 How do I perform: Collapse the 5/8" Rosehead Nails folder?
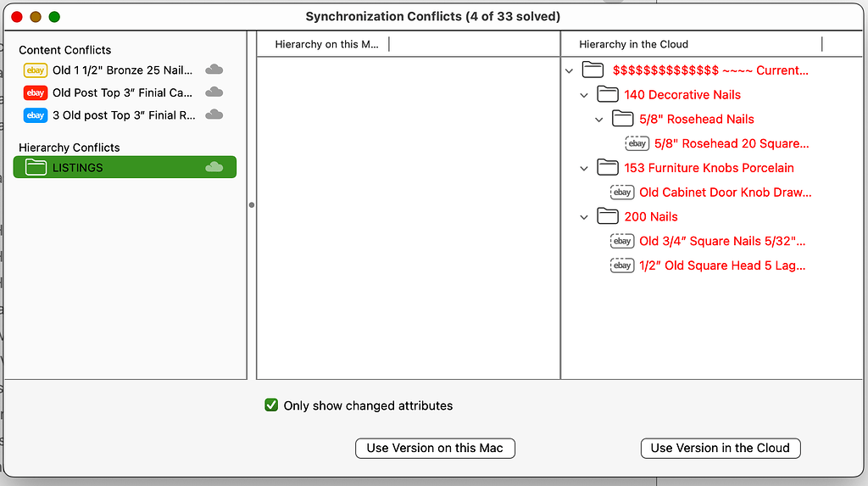pyautogui.click(x=599, y=120)
